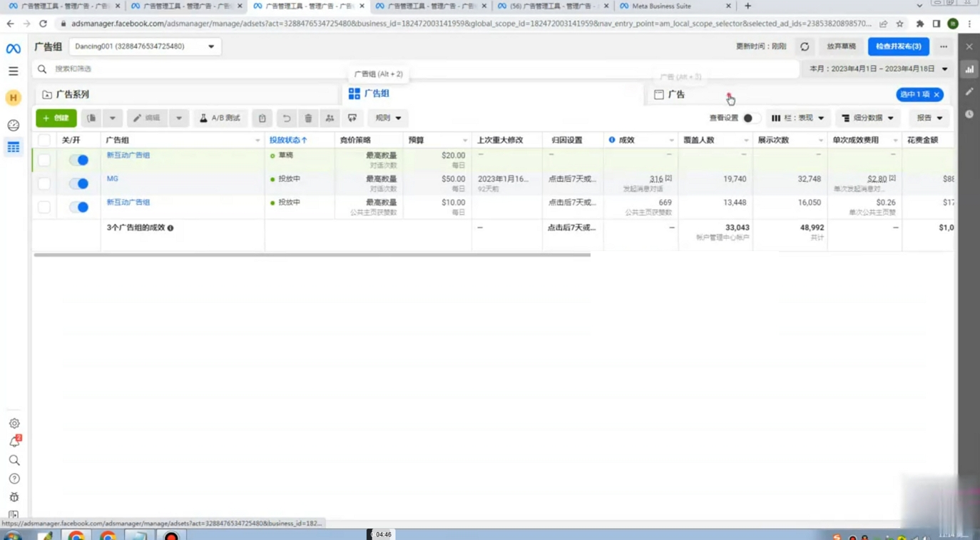
Task: Expand the Dancing001 account dropdown
Action: pos(144,46)
